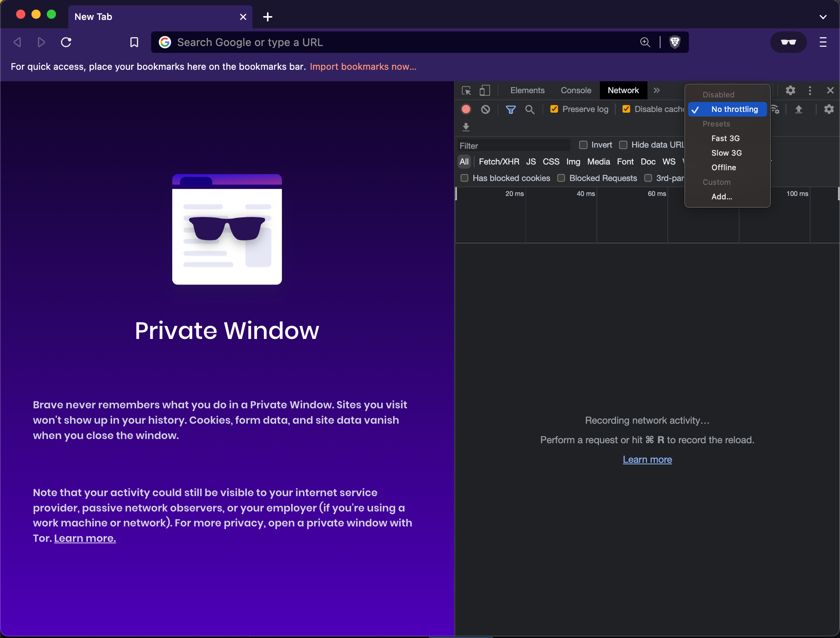Check Blocked Requests option
Screen dimensions: 840x638
(561, 178)
